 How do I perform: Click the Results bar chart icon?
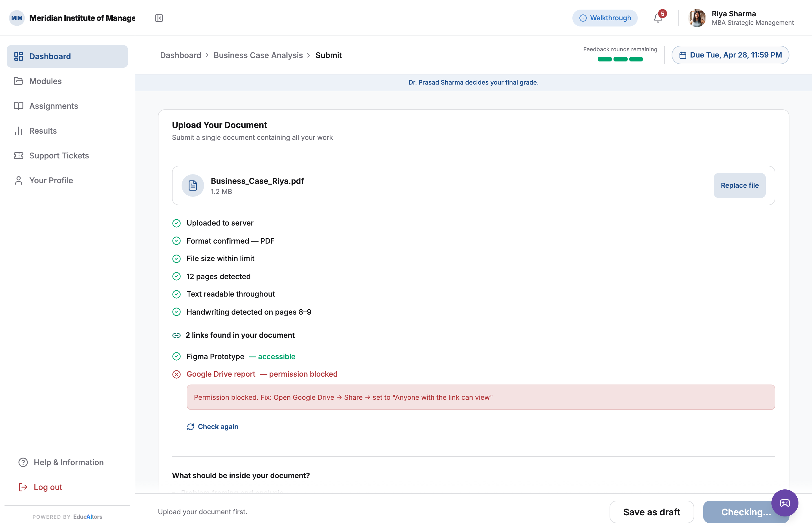[x=18, y=131]
